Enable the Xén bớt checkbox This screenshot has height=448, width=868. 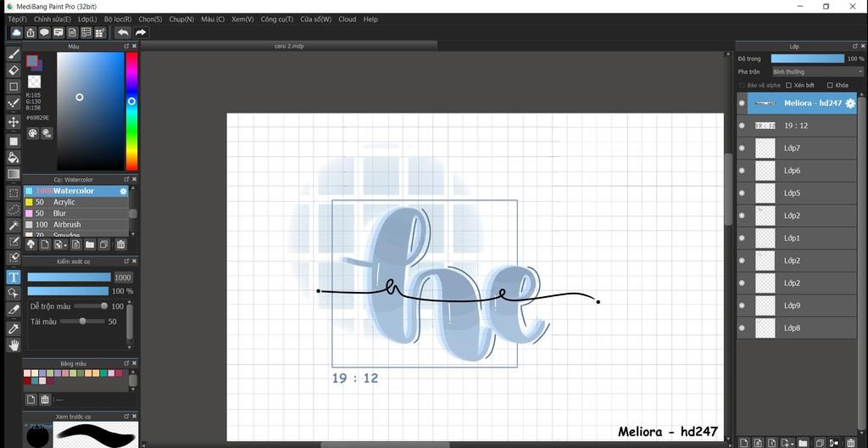click(789, 86)
